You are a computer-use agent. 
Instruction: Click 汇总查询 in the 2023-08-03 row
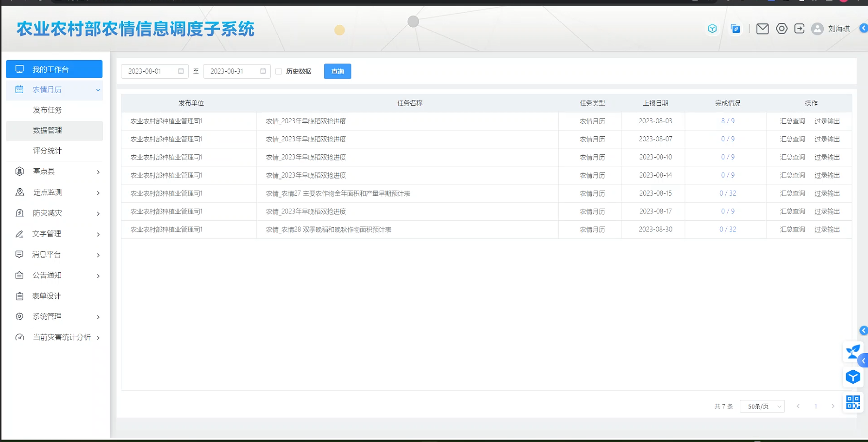792,121
